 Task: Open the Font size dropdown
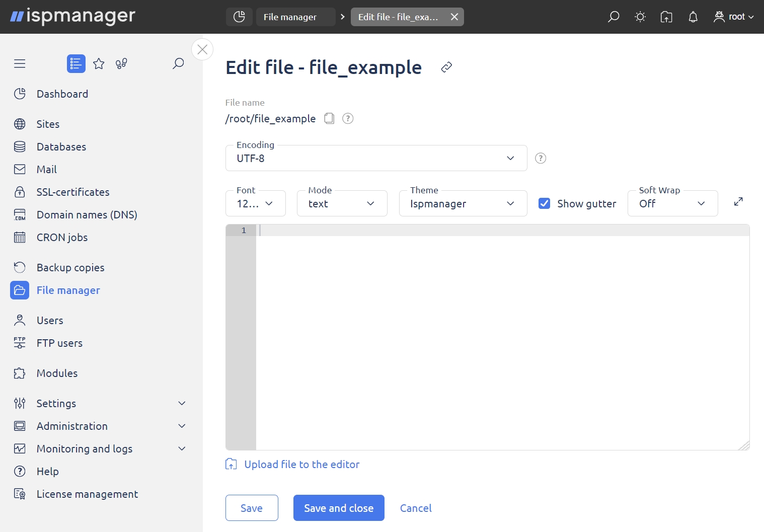pyautogui.click(x=255, y=203)
